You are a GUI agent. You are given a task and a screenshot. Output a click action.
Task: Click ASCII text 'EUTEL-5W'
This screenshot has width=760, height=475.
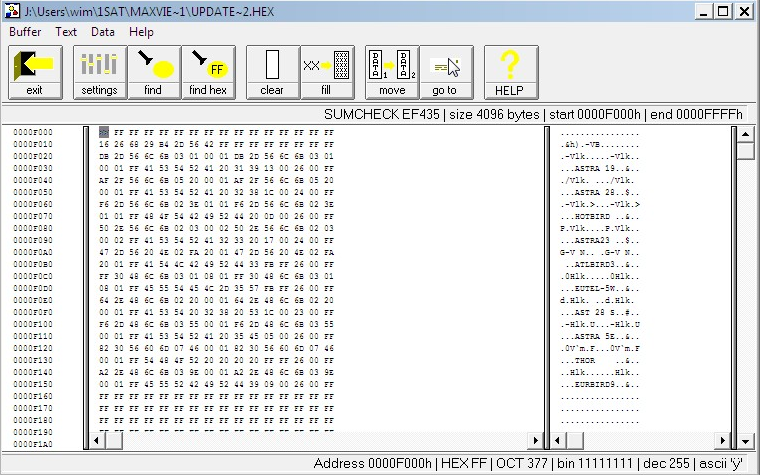pyautogui.click(x=594, y=289)
